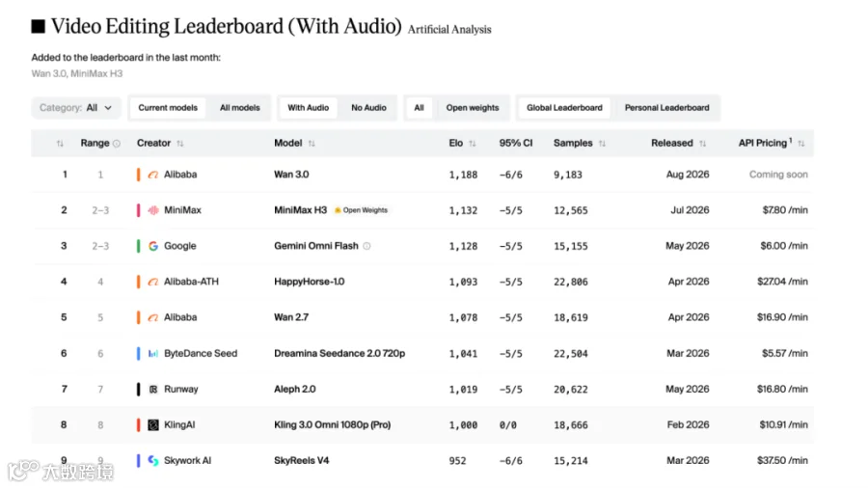Click sort arrows beside Creator header
The image size is (868, 488).
[180, 144]
